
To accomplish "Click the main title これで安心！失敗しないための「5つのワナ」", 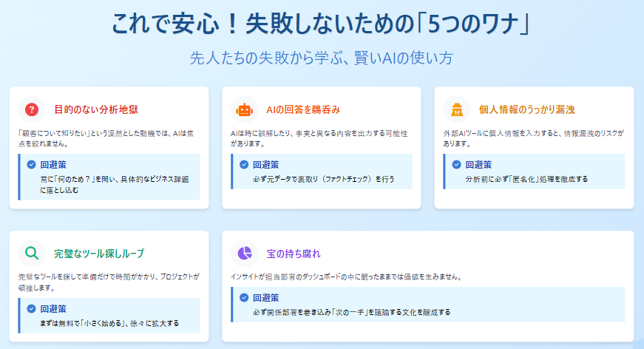I will pos(322,24).
